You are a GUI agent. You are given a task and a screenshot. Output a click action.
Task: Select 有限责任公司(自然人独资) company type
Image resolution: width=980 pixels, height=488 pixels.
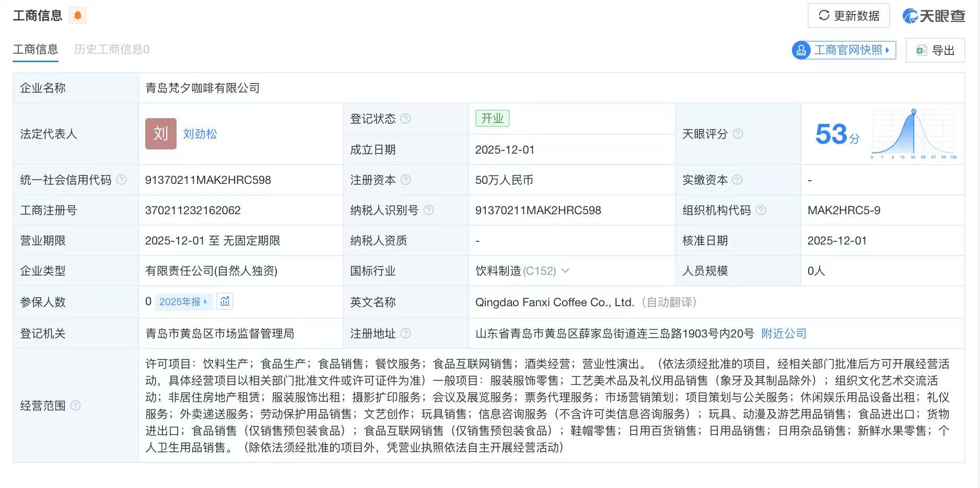point(211,271)
